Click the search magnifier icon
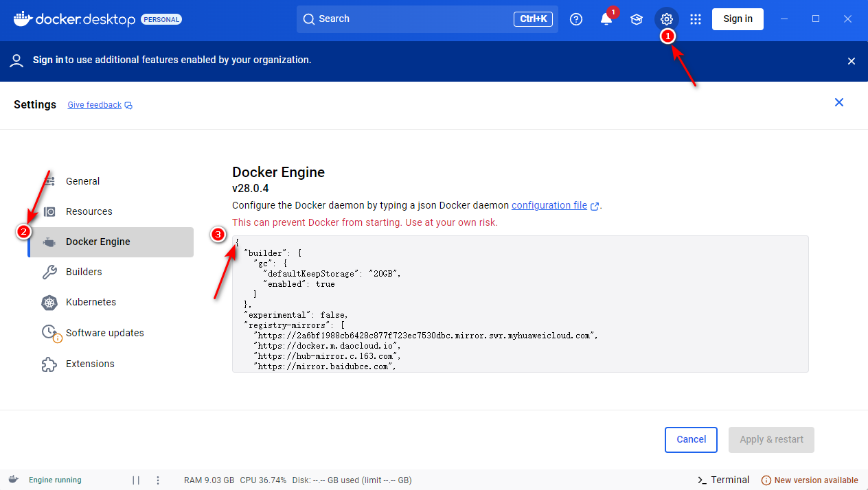The width and height of the screenshot is (868, 490). (x=309, y=19)
